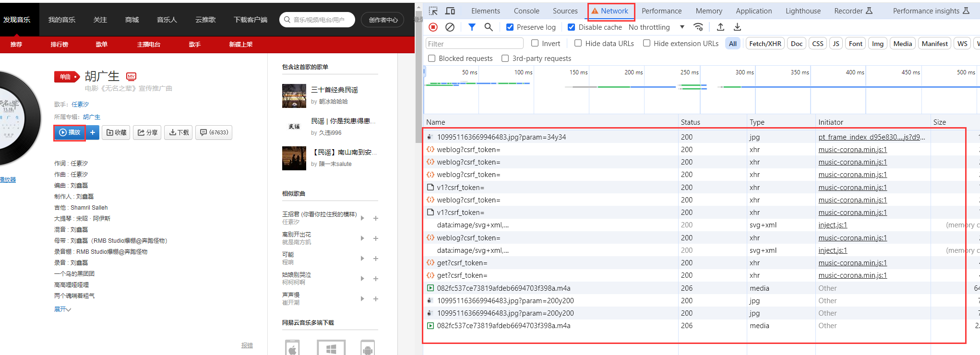Screen dimensions: 980x355
Task: Click the Android client download icon
Action: 368,348
